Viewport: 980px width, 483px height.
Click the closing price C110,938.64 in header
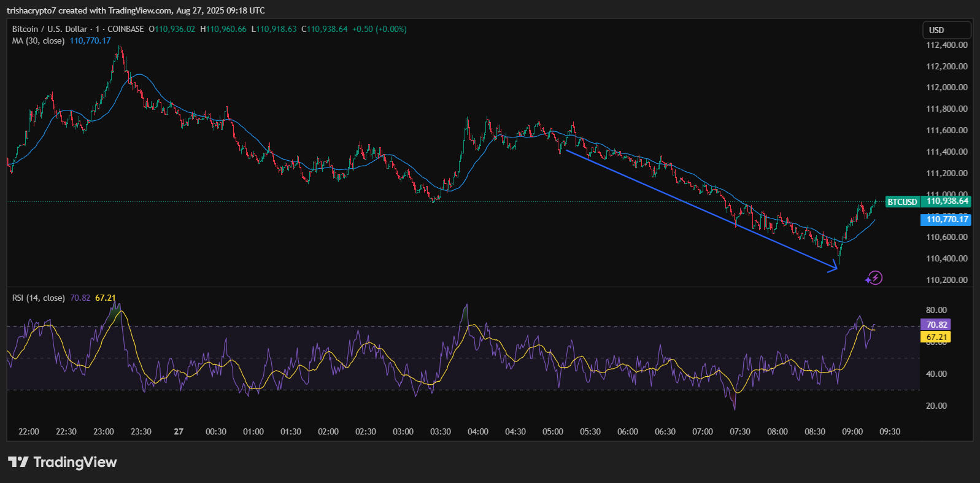pos(325,29)
